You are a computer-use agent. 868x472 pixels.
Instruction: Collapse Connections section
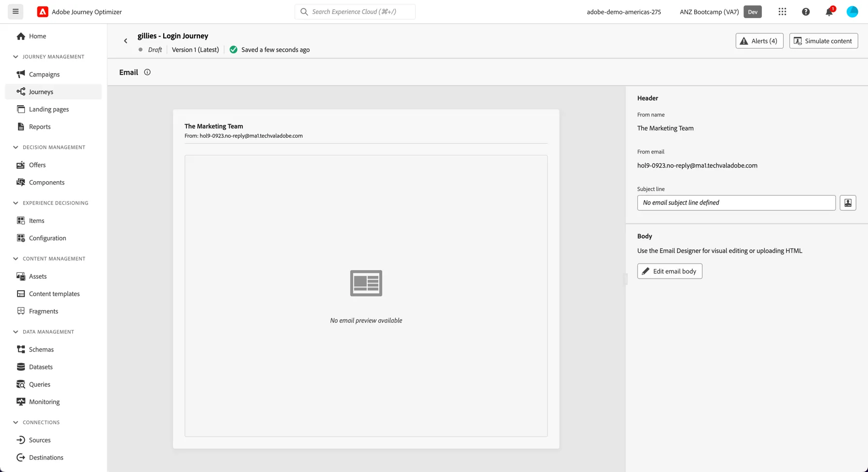coord(15,423)
